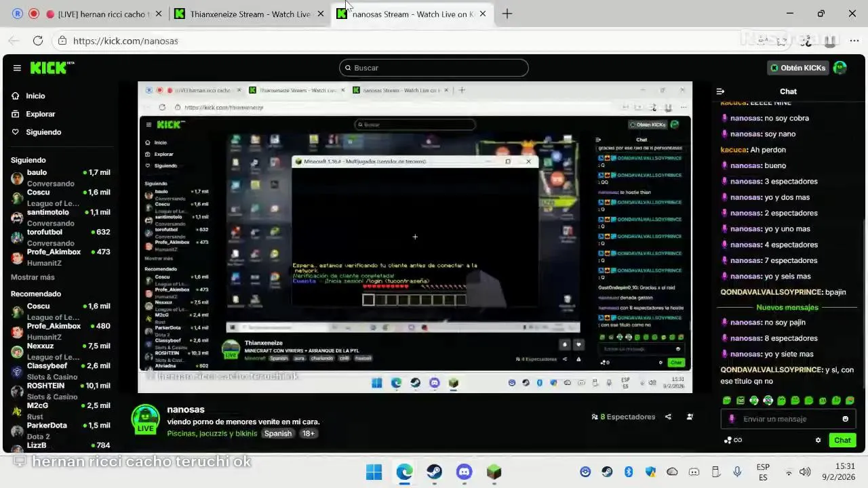
Task: Open Minecraft block icon on taskbar
Action: pyautogui.click(x=494, y=472)
